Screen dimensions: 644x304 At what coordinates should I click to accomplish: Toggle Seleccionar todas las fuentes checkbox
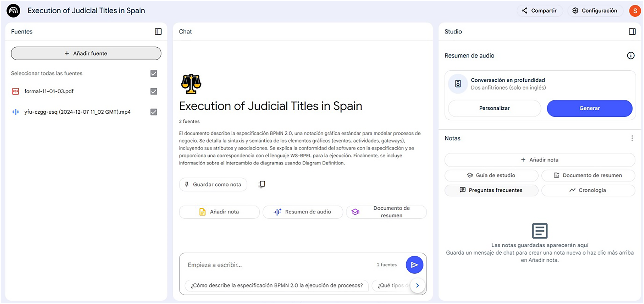coord(154,73)
